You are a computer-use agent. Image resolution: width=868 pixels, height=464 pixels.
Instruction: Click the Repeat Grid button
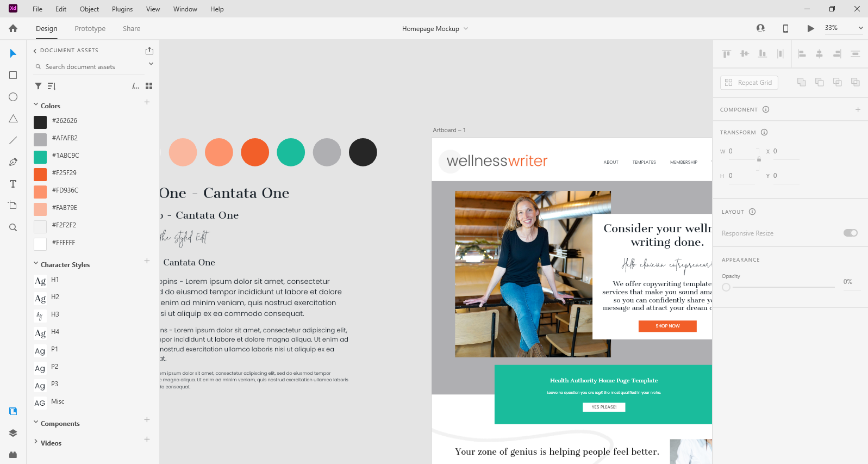coord(749,83)
